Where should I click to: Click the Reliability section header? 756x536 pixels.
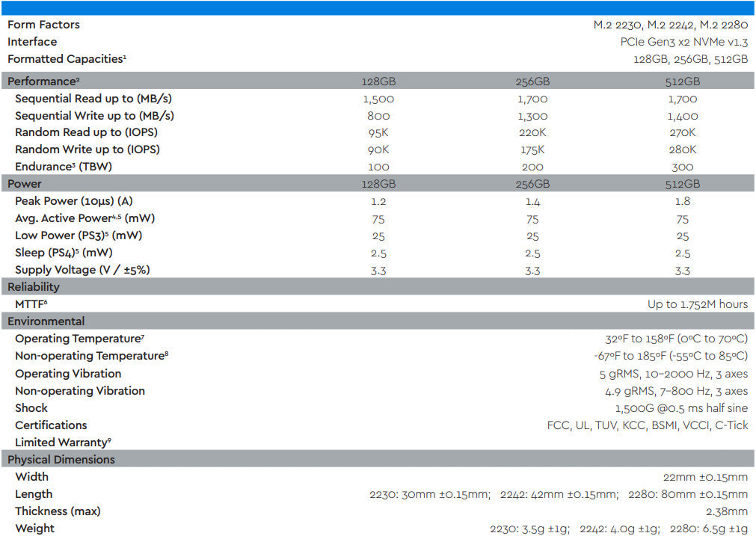point(34,287)
